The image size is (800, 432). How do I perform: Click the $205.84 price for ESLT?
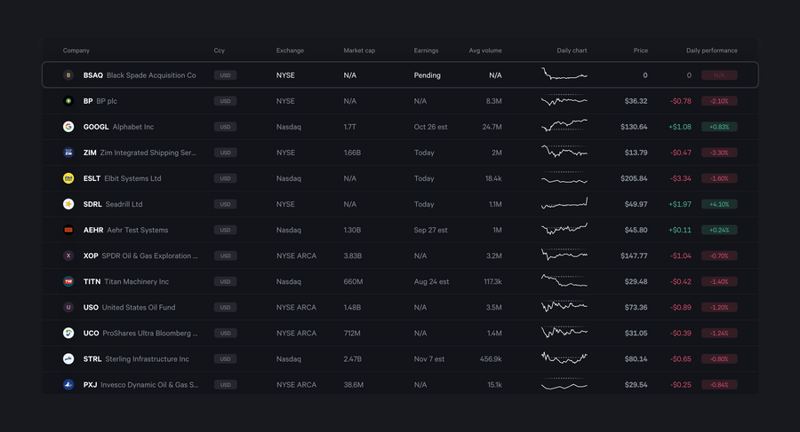[x=634, y=178]
